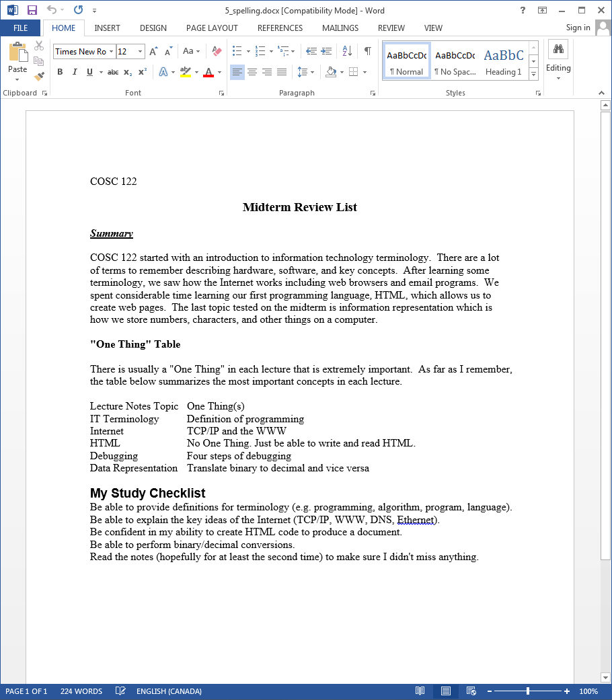The image size is (612, 700).
Task: Toggle Strikethrough formatting
Action: (113, 72)
